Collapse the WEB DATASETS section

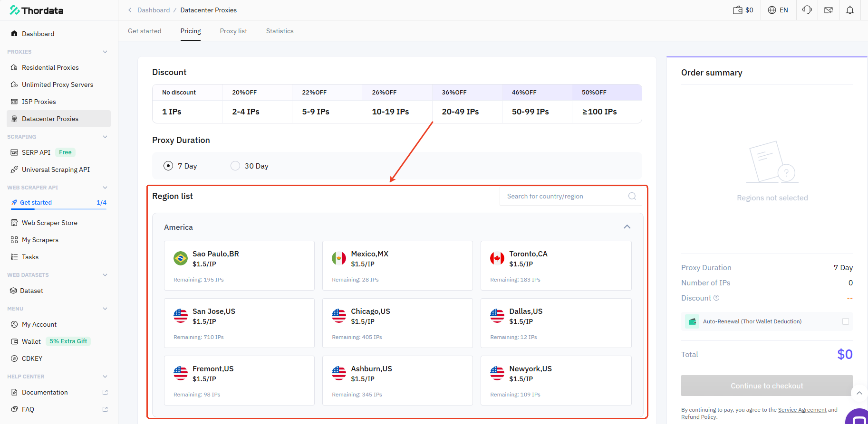coord(105,275)
